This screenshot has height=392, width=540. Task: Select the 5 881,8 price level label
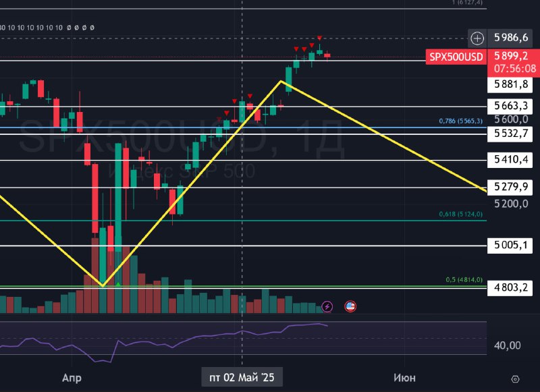point(510,84)
